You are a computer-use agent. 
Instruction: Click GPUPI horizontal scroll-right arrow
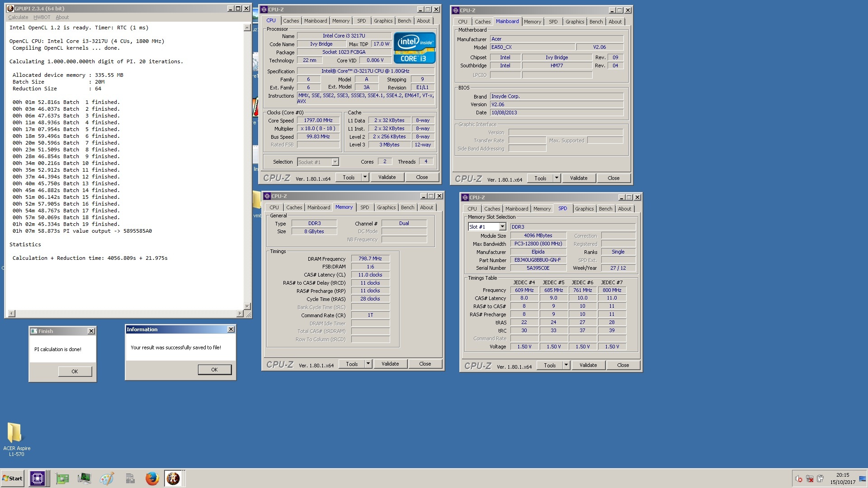[x=240, y=314]
